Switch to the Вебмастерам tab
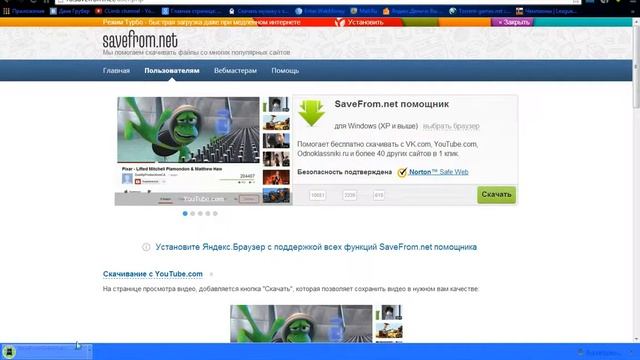Viewport: 640px width, 360px height. point(236,71)
